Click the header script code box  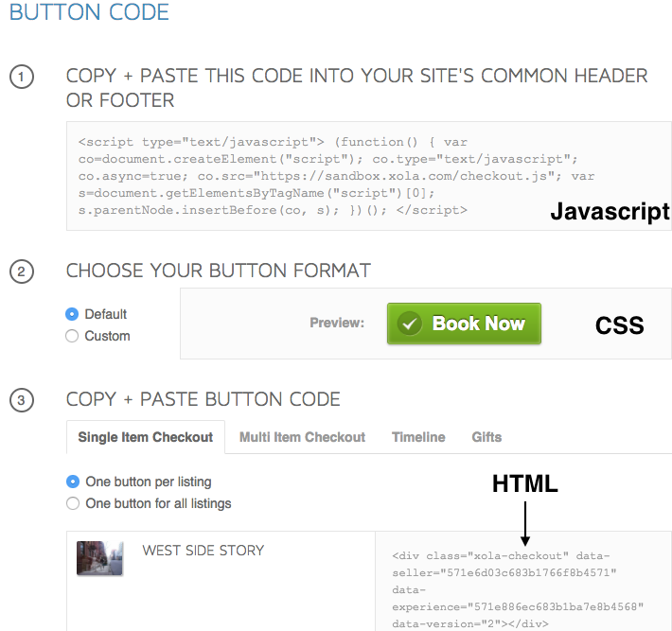(369, 176)
